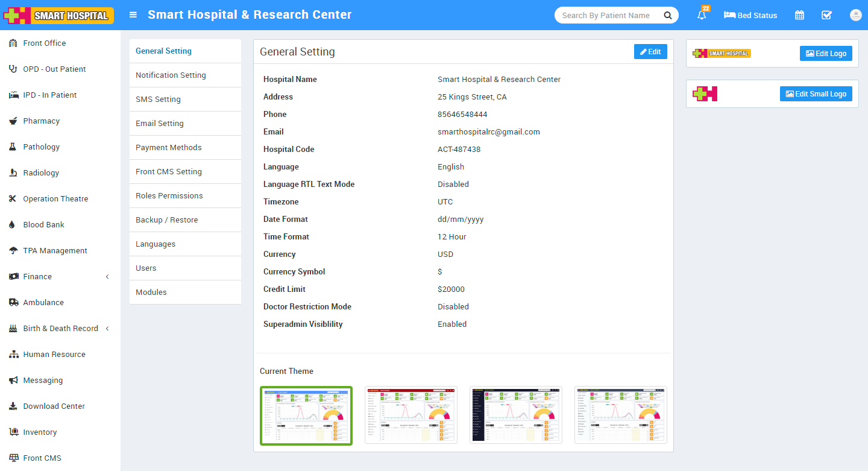Click the Edit Small Logo button
Viewport: 868px width, 471px height.
coord(816,94)
